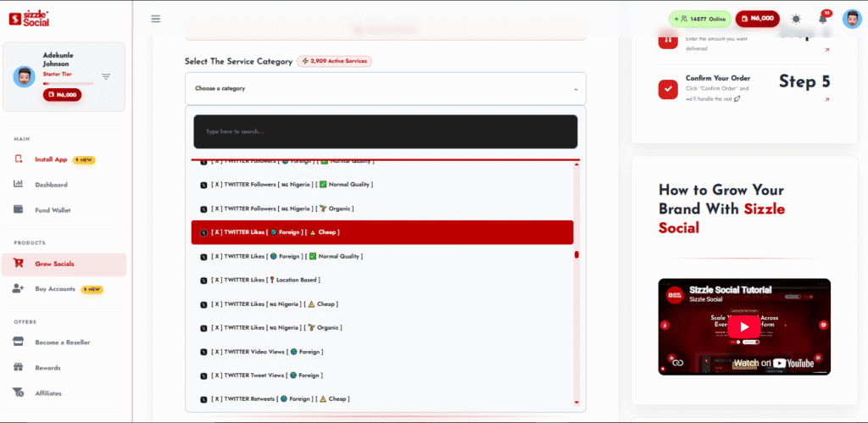
Task: Toggle the light/dark theme sun icon
Action: (796, 19)
